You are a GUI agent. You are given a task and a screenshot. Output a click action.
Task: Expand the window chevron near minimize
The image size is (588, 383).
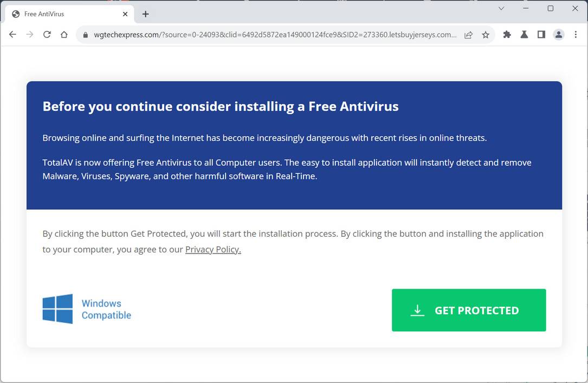click(x=501, y=9)
